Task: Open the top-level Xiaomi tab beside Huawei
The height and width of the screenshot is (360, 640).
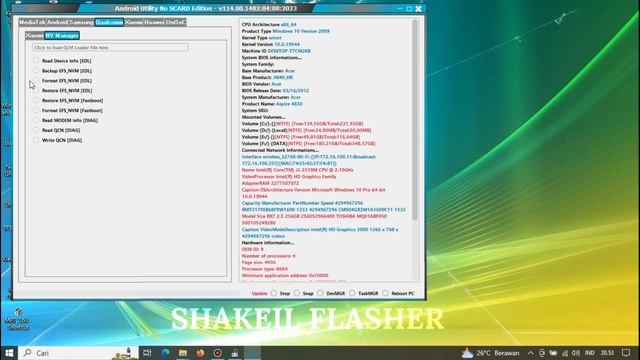Action: [x=134, y=22]
